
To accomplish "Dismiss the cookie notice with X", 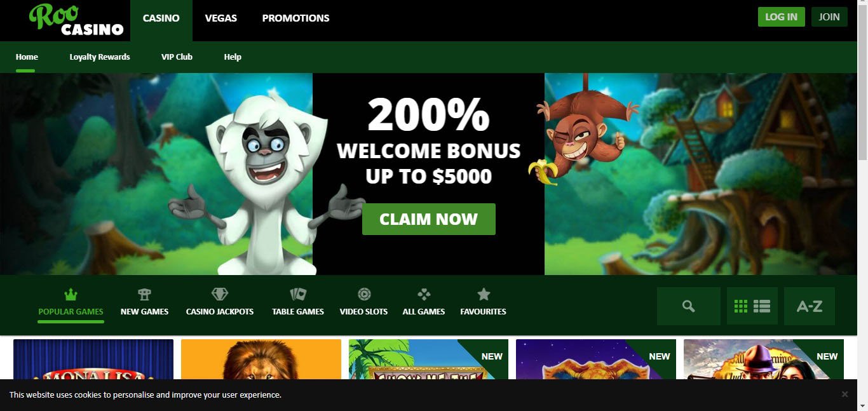I will (844, 394).
